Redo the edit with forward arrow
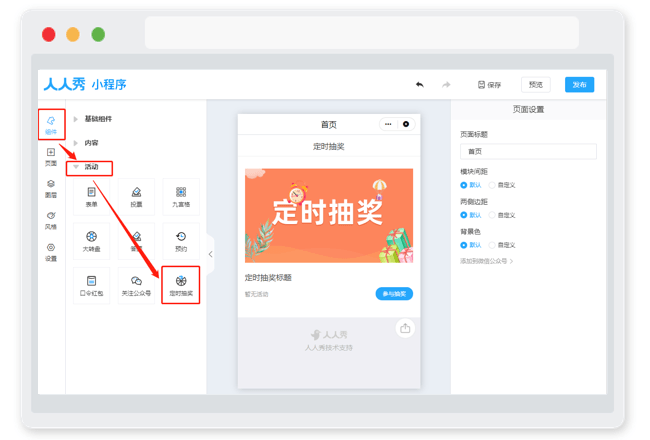The image size is (650, 440). pos(446,85)
